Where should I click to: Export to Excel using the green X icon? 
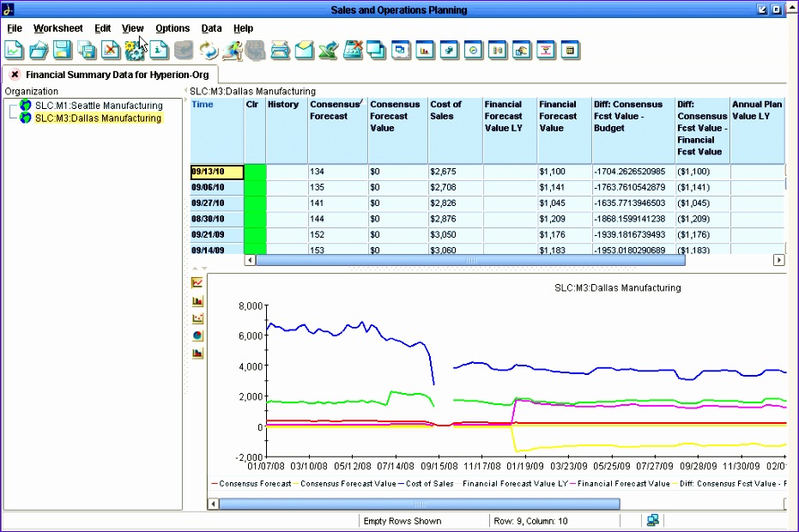coord(328,51)
